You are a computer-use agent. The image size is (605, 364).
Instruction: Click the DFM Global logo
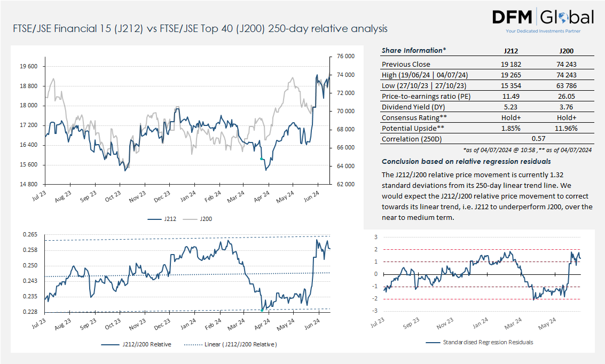tap(543, 20)
